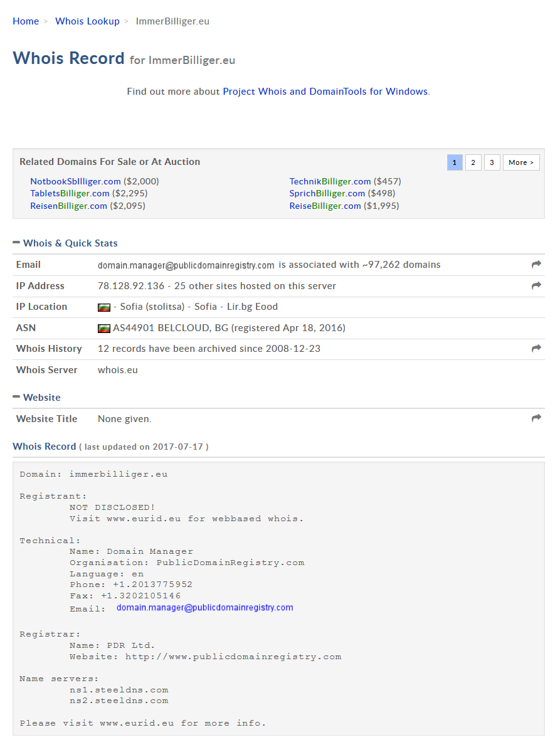Screen dimensions: 560x752
Task: Click the email link in the Technical record
Action: tap(204, 608)
